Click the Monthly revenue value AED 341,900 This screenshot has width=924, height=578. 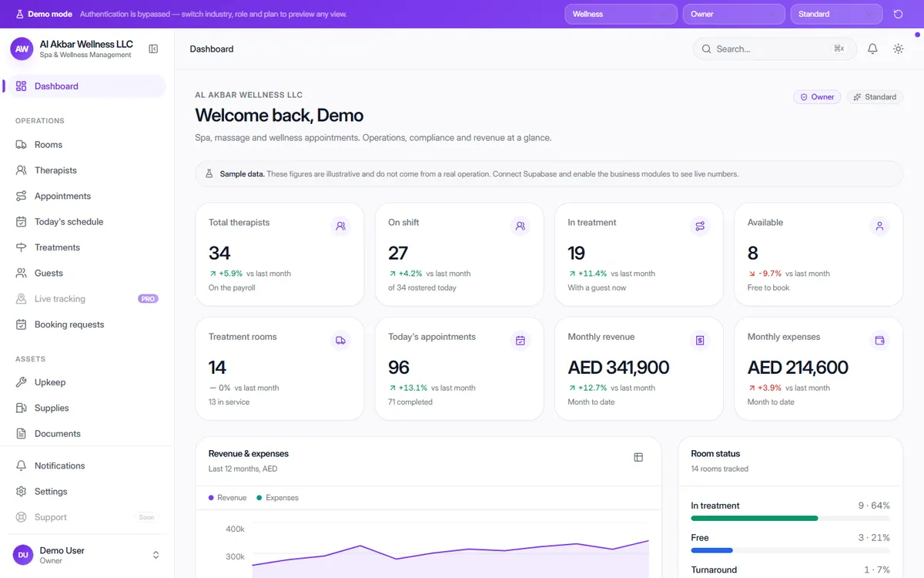(618, 368)
